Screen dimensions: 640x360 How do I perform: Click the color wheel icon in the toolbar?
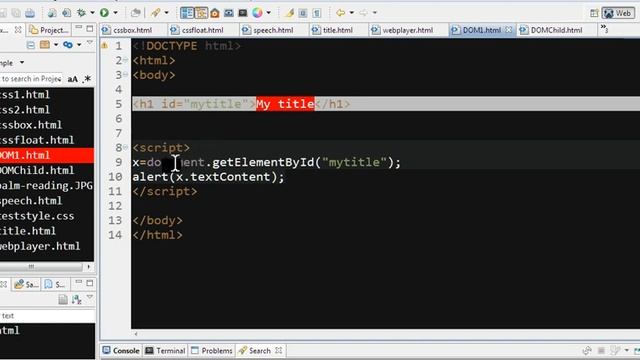pos(257,13)
